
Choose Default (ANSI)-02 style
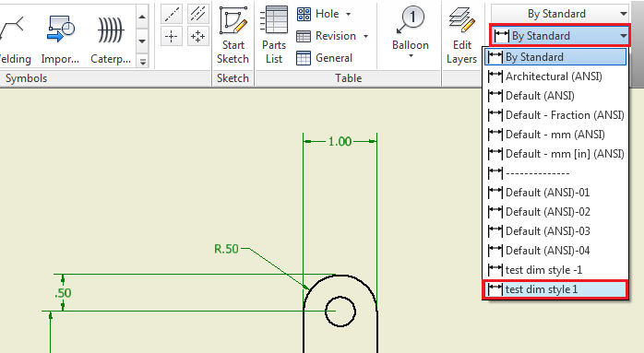click(x=555, y=212)
